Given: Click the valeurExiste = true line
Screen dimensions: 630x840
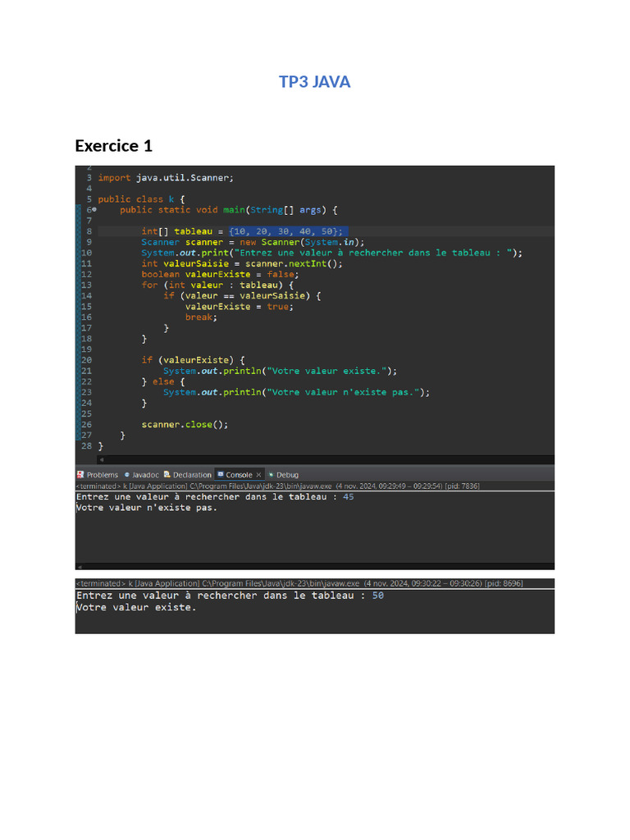Looking at the screenshot, I should 240,307.
